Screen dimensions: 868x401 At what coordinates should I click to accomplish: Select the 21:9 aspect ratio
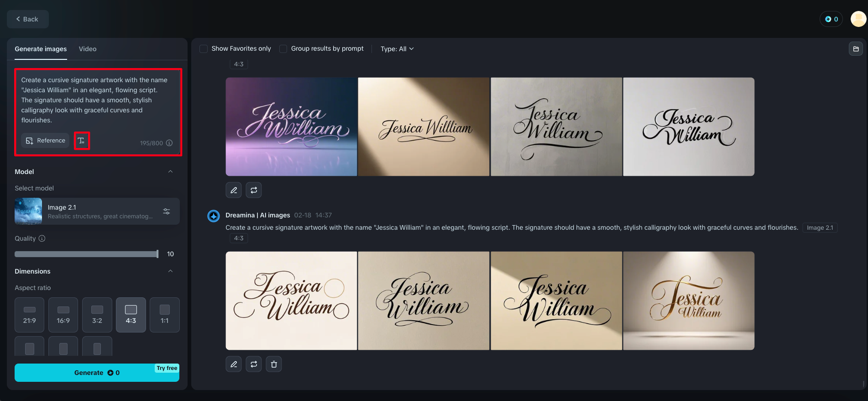30,315
